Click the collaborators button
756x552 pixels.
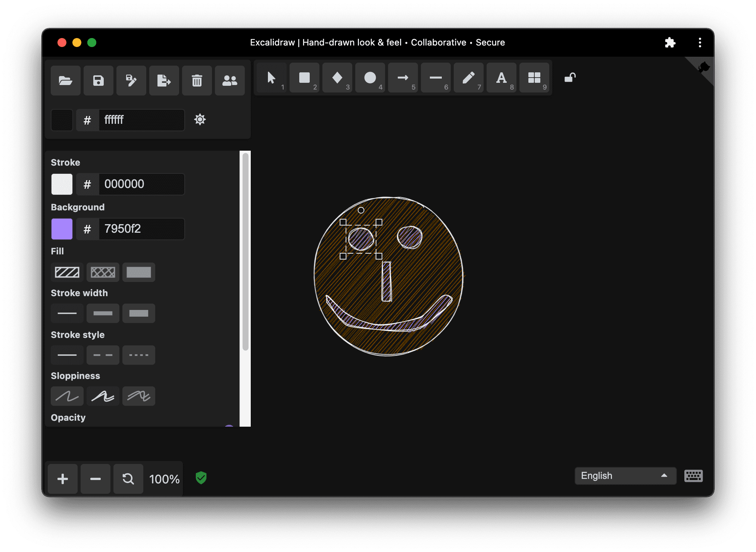coord(229,80)
